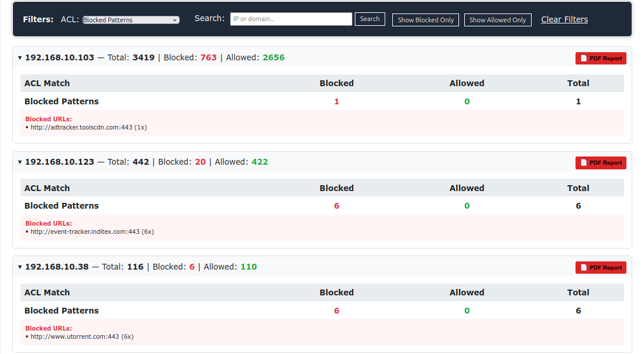Screen dimensions: 644x354
Task: Click the 192.168.10.123 IP address heading
Action: pos(60,162)
